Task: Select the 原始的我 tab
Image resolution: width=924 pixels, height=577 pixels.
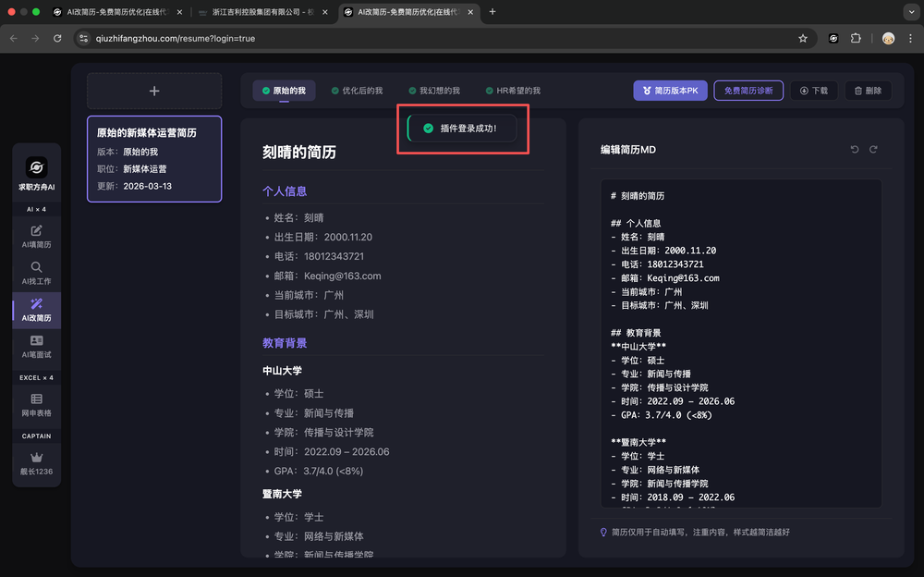Action: point(284,91)
